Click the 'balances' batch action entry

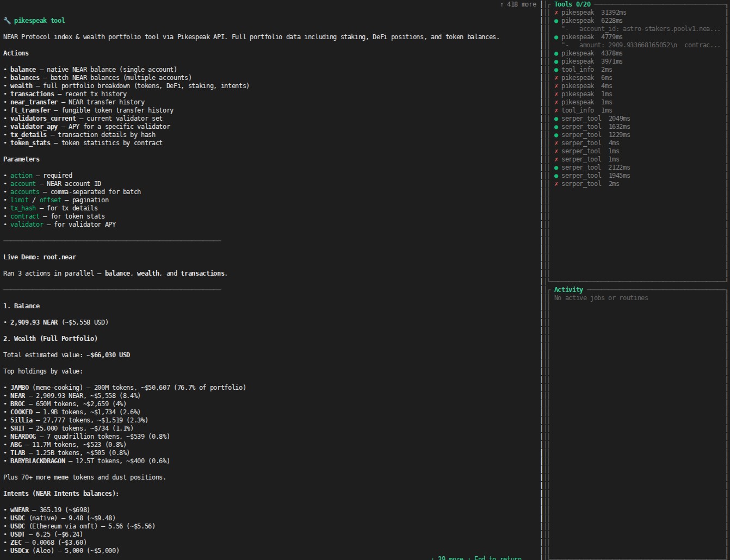25,78
